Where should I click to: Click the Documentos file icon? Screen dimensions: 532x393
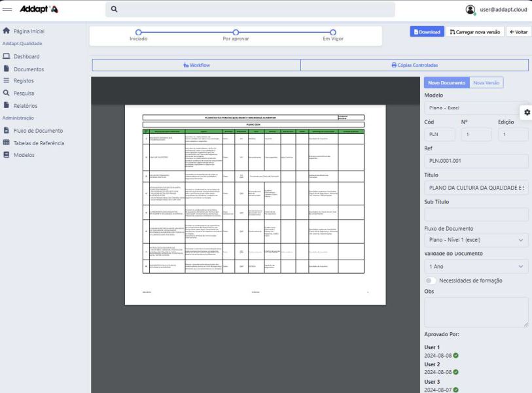(x=6, y=69)
